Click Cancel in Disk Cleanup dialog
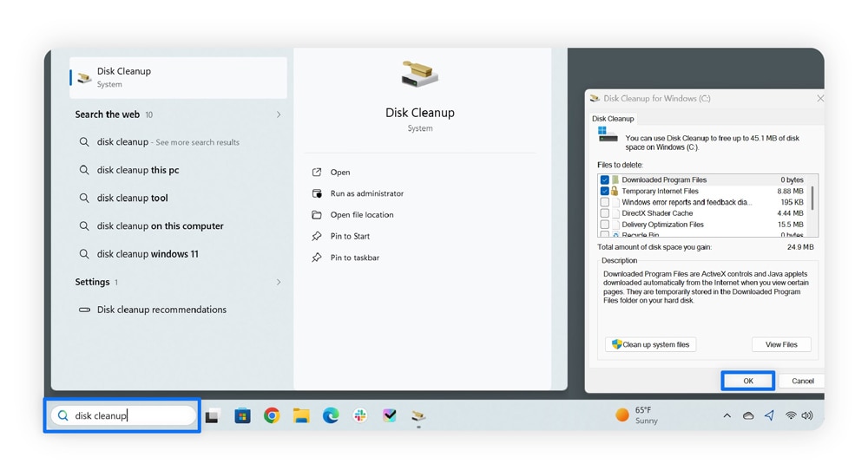The image size is (868, 470). [x=802, y=381]
